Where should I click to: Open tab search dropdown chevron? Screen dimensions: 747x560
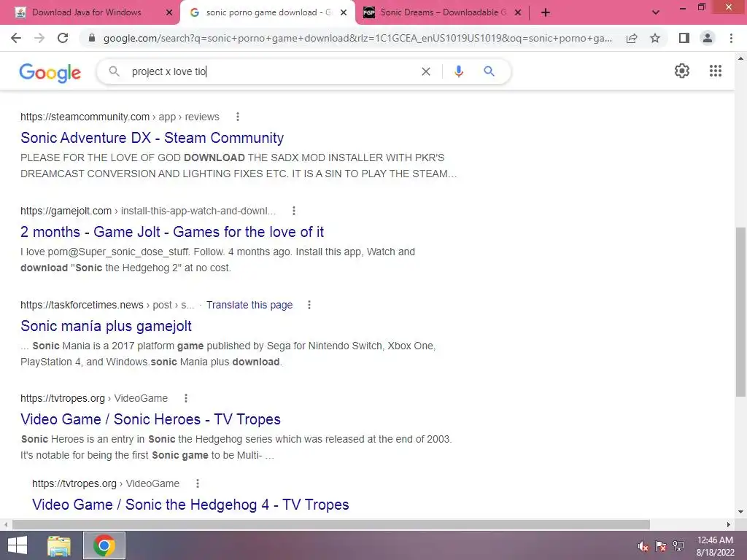coord(656,12)
